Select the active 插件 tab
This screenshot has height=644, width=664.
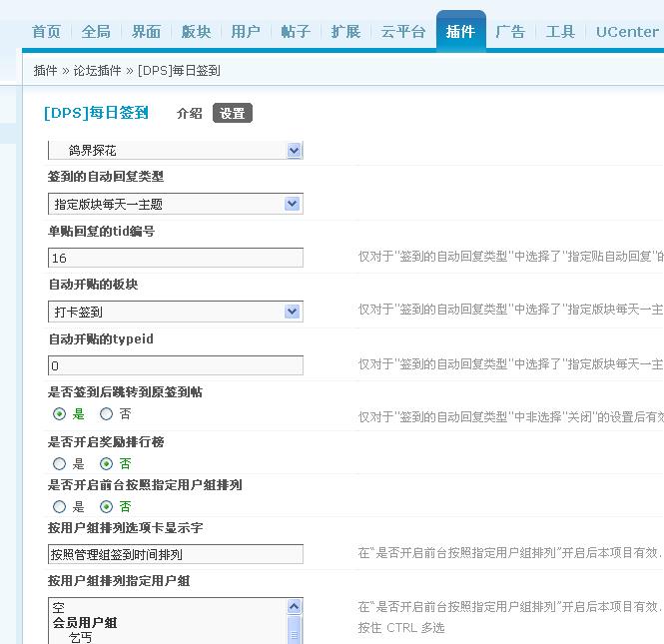click(460, 31)
